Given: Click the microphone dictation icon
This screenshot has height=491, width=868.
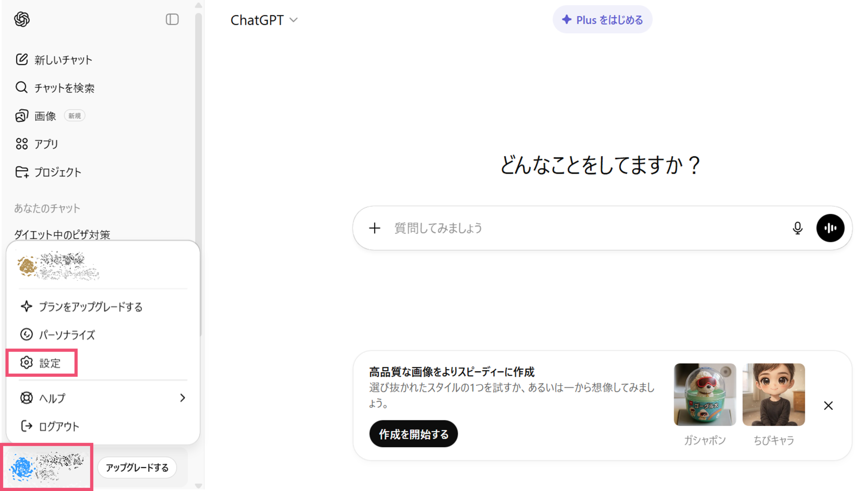Looking at the screenshot, I should [x=797, y=228].
